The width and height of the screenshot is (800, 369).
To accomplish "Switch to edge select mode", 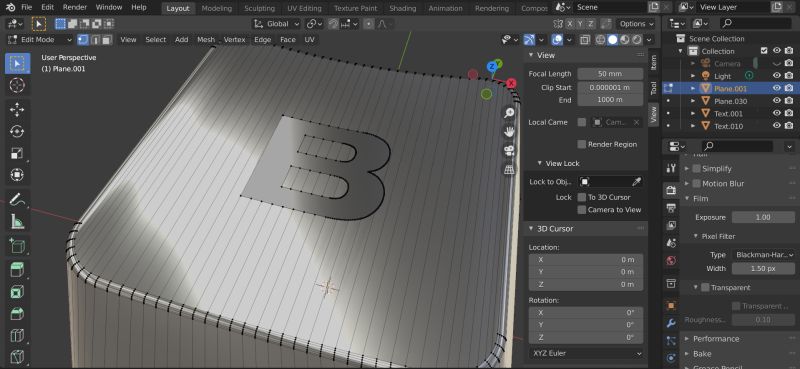I will tap(95, 40).
